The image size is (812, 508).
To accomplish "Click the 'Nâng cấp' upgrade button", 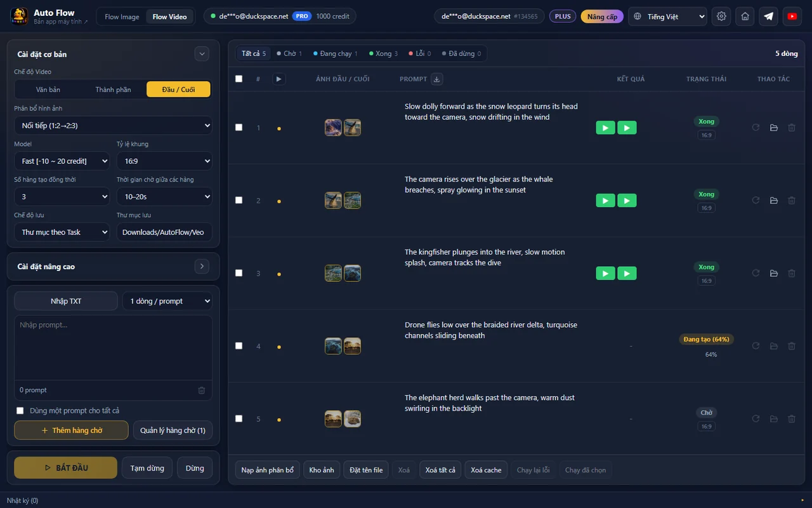I will click(602, 17).
